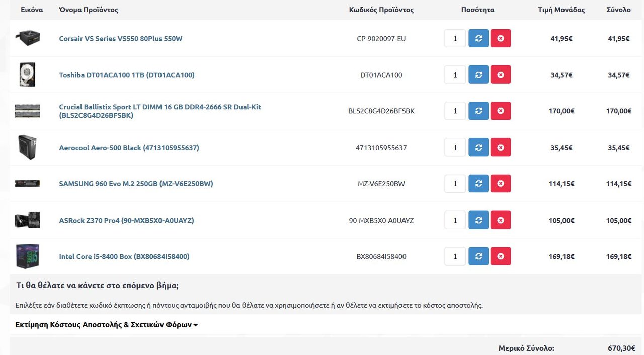Image resolution: width=644 pixels, height=355 pixels.
Task: Remove Corsair VS550 from cart
Action: [x=501, y=38]
